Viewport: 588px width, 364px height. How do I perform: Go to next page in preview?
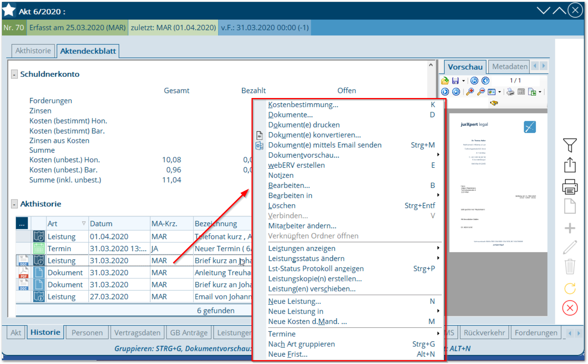pos(445,92)
